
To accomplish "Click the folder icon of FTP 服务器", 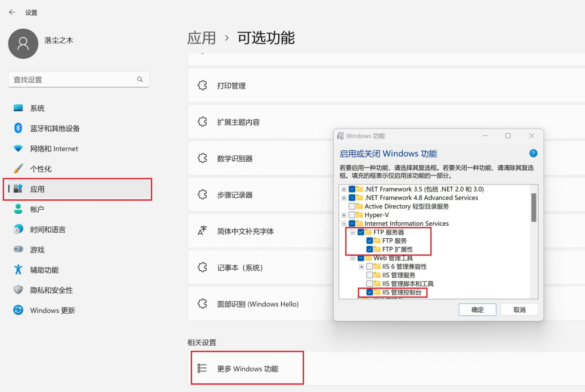I will [368, 232].
